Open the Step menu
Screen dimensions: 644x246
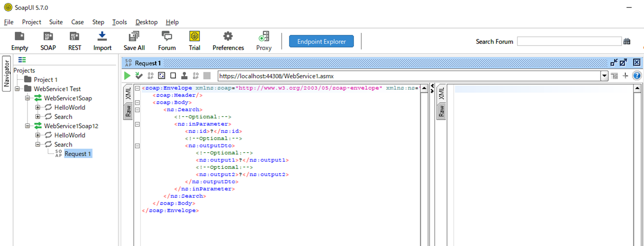pyautogui.click(x=98, y=22)
